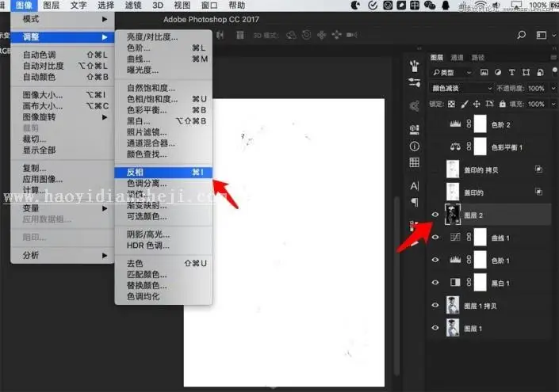The image size is (559, 392).
Task: Expand the 模式 submenu
Action: [64, 19]
